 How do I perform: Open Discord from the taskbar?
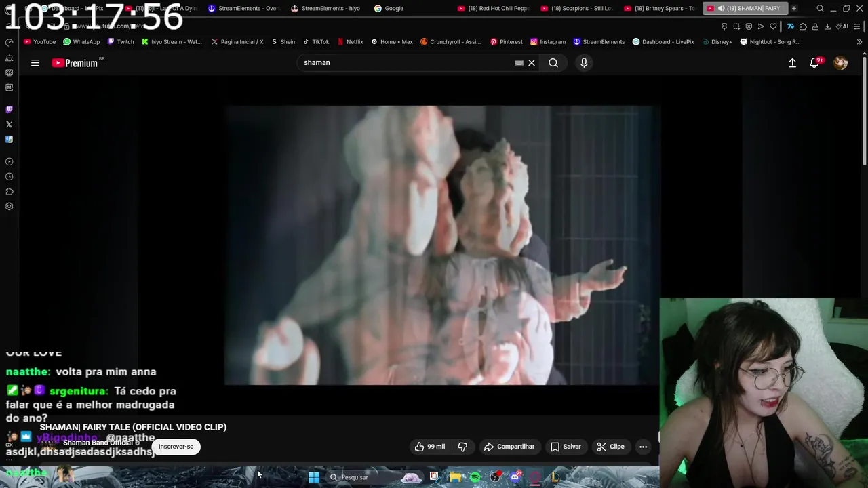click(x=515, y=477)
